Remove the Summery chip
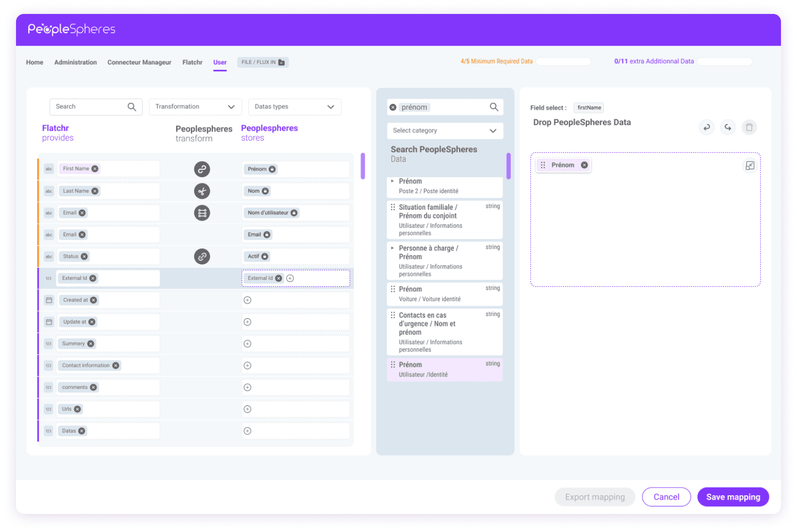Viewport: 797px width, 532px height. tap(91, 344)
